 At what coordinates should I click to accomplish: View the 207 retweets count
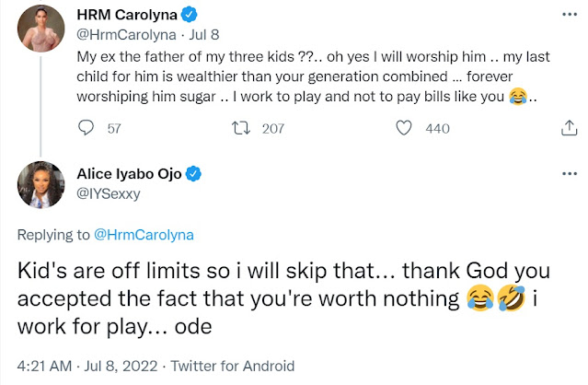pyautogui.click(x=273, y=129)
